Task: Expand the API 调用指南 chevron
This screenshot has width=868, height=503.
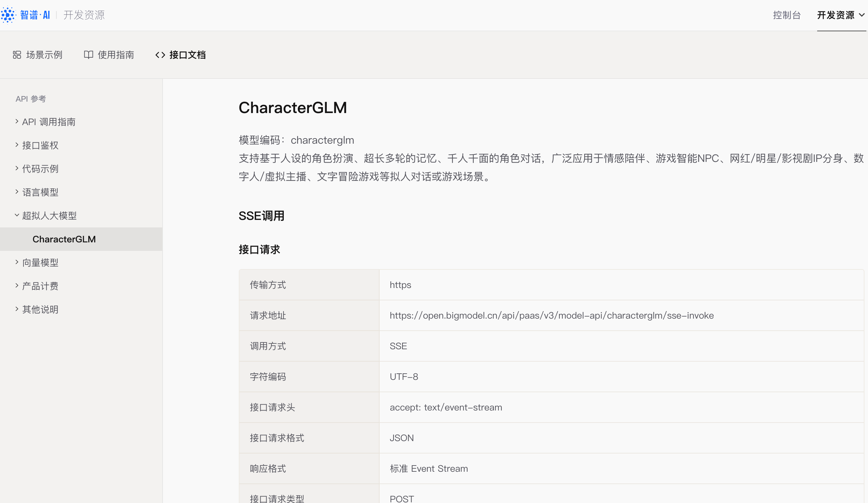Action: (x=17, y=121)
